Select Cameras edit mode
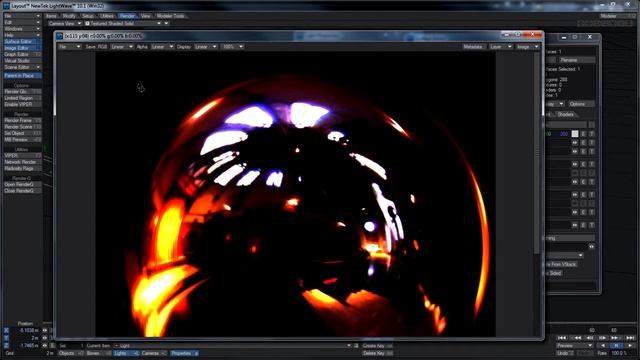 pos(153,353)
